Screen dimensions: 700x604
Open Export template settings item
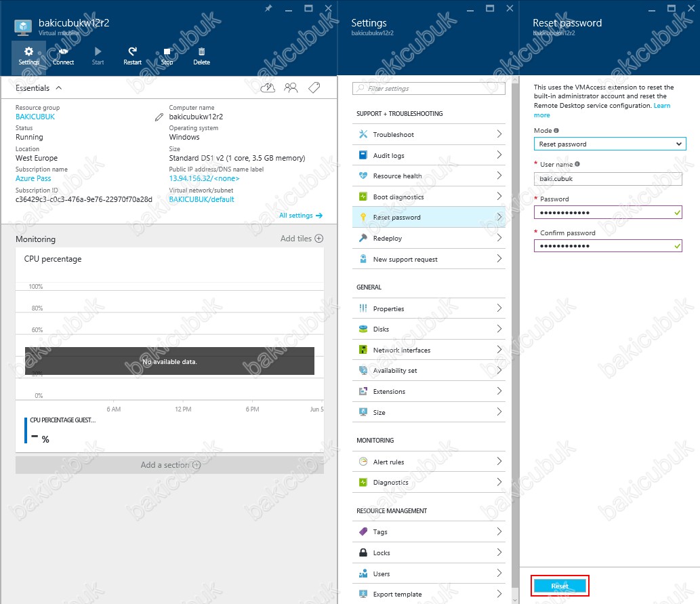click(x=428, y=594)
